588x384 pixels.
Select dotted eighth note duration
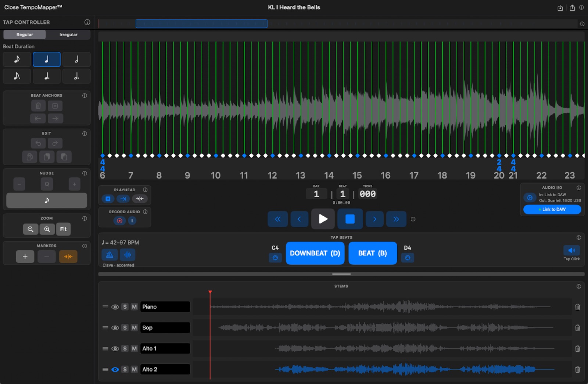pyautogui.click(x=17, y=76)
